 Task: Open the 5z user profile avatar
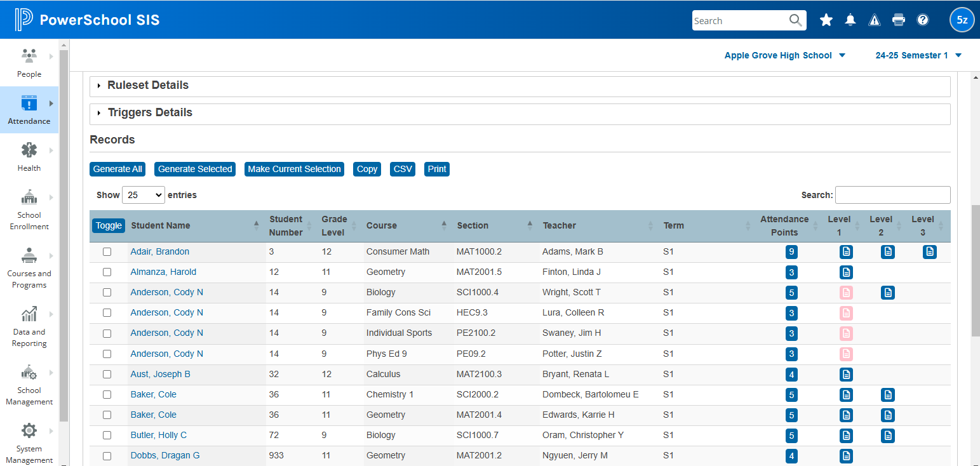(x=962, y=20)
